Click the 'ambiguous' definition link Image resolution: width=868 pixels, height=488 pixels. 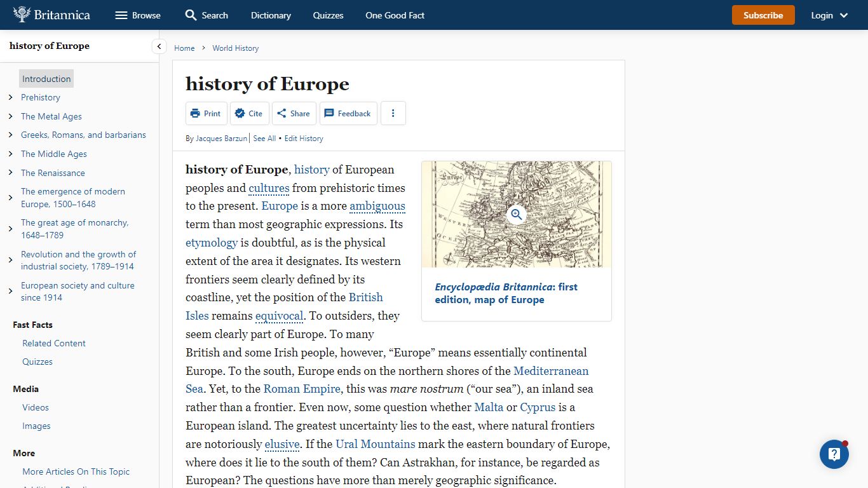[377, 206]
